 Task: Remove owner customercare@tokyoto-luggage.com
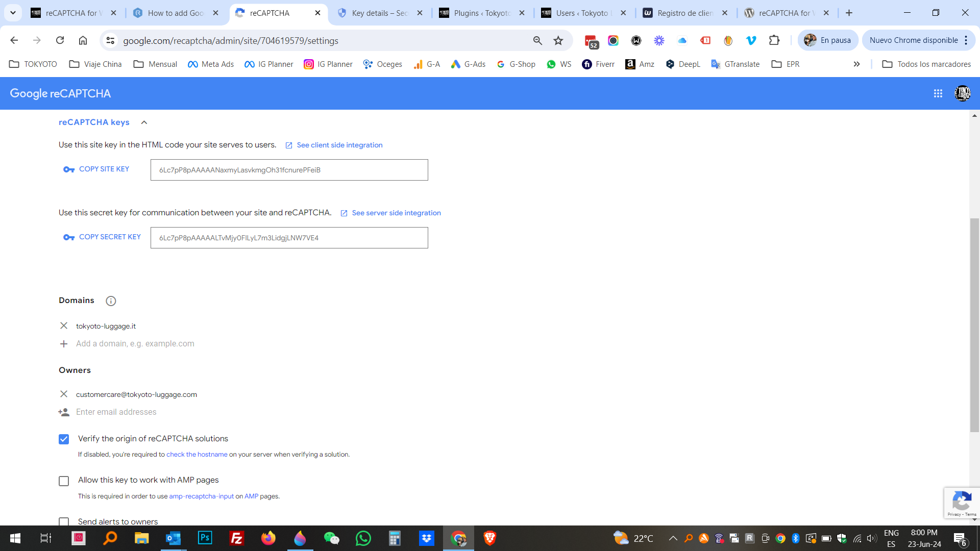tap(64, 394)
